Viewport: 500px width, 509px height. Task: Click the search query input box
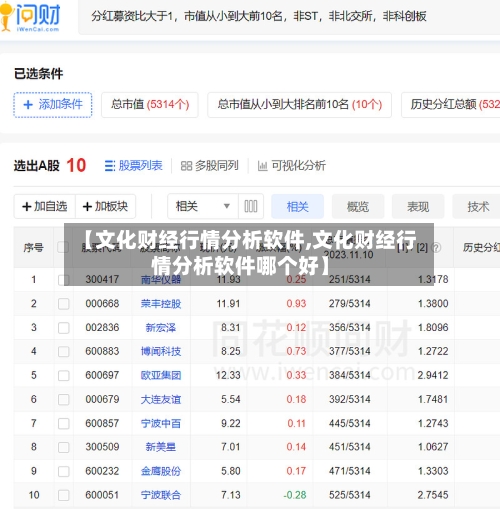(289, 17)
